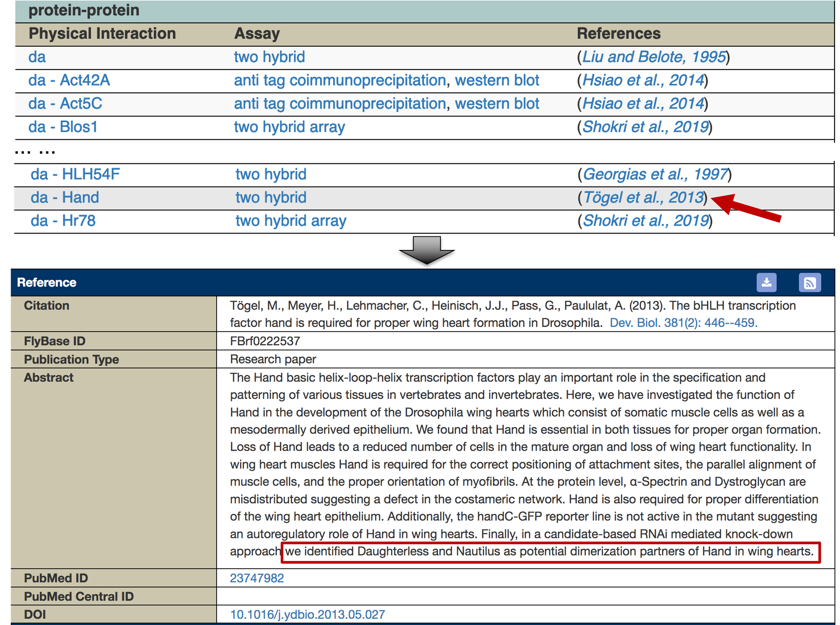Open 'two hybrid' assay in the Liu and Belote row
The height and width of the screenshot is (625, 840).
[x=270, y=57]
